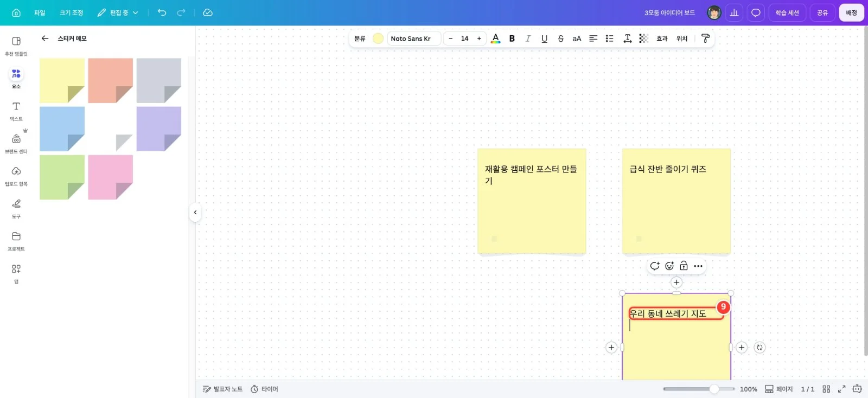This screenshot has width=868, height=398.
Task: Click the format painter roller icon
Action: pos(705,38)
